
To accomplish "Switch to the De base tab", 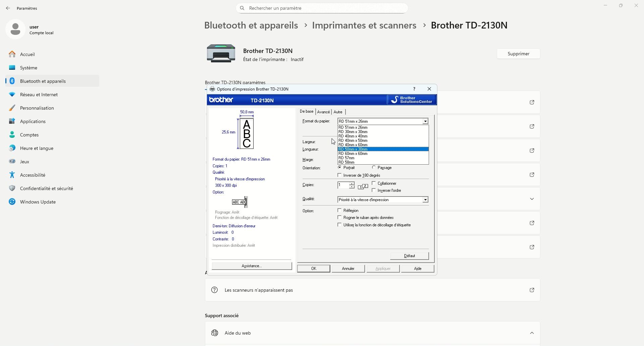I will [307, 111].
